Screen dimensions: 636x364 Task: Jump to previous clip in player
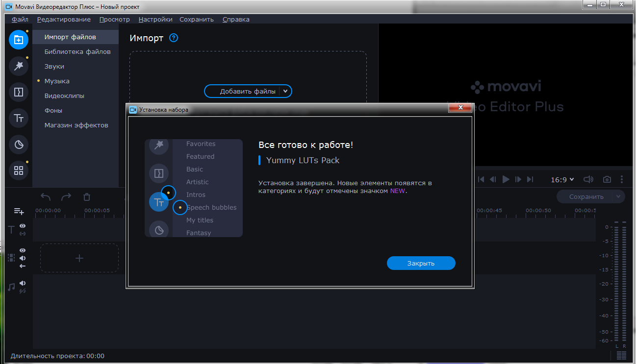click(482, 180)
